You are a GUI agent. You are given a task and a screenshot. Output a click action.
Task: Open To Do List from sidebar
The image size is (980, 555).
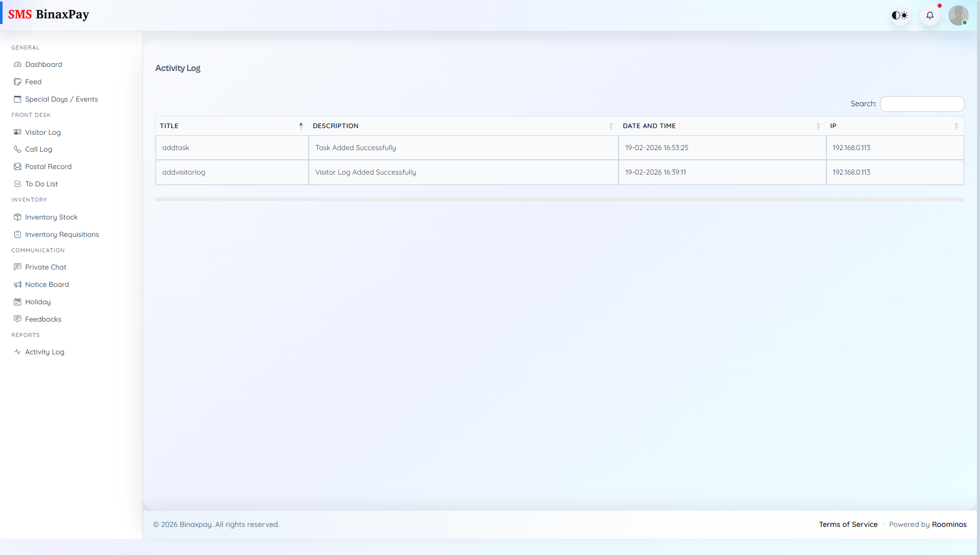point(41,184)
